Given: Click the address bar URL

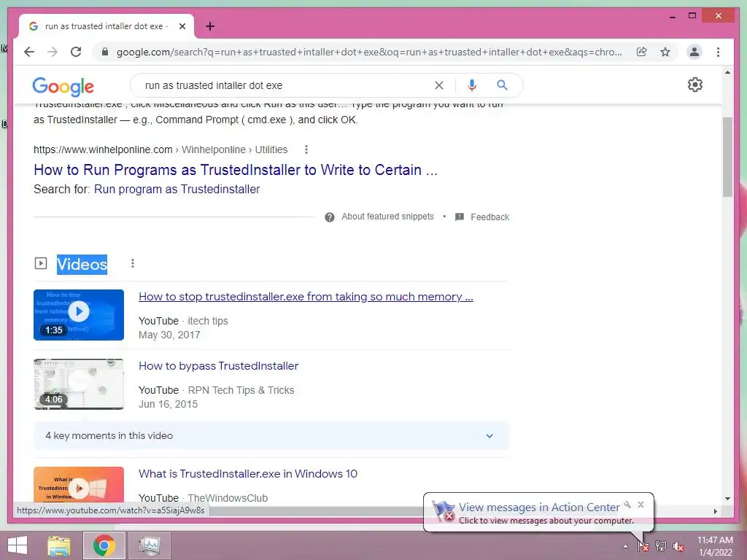Looking at the screenshot, I should [x=369, y=52].
